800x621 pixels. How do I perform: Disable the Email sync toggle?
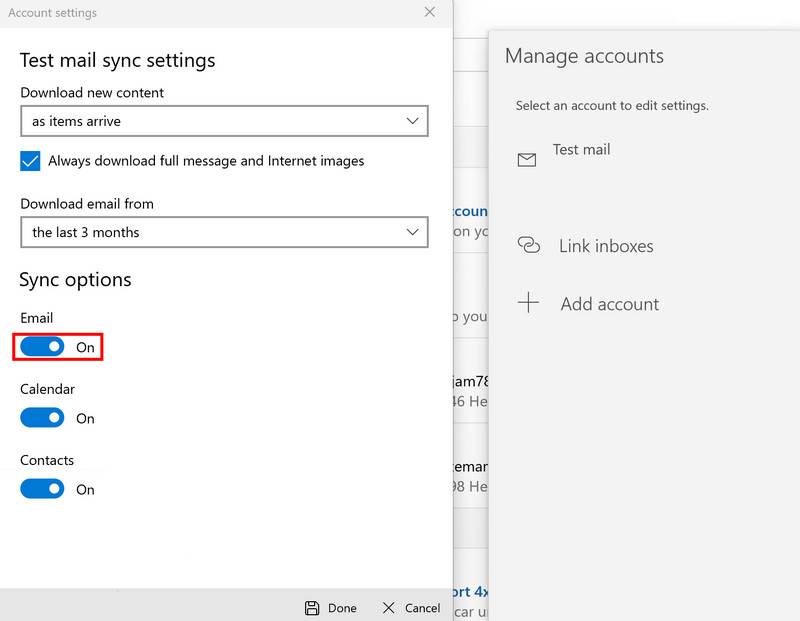42,347
